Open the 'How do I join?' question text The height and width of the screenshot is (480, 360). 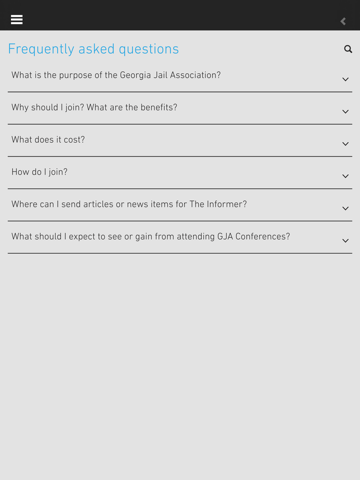[39, 172]
